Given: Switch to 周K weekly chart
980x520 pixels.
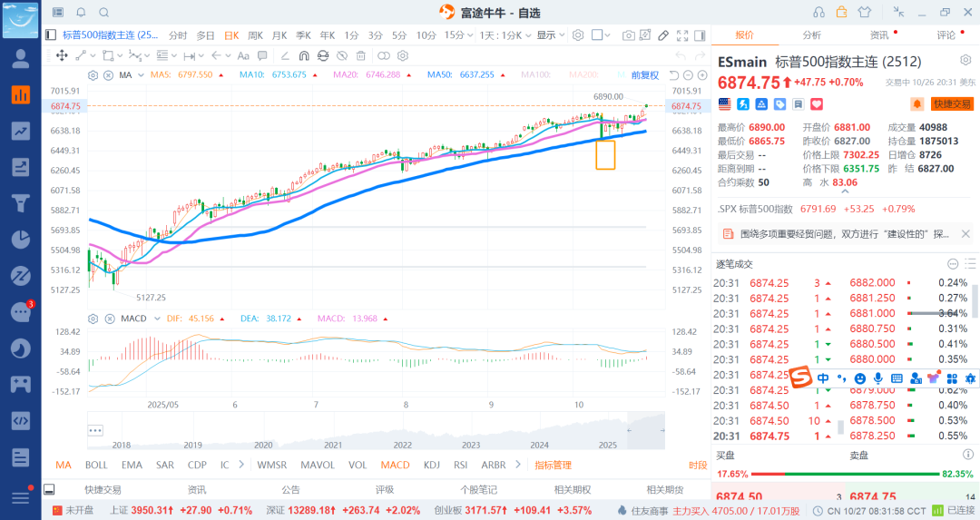Looking at the screenshot, I should [255, 35].
